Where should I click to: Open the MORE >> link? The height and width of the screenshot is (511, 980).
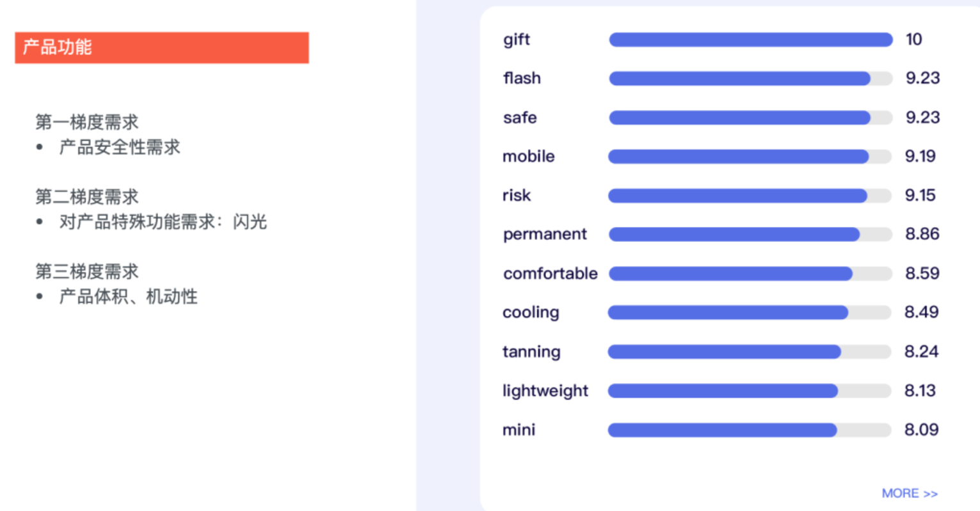click(910, 493)
